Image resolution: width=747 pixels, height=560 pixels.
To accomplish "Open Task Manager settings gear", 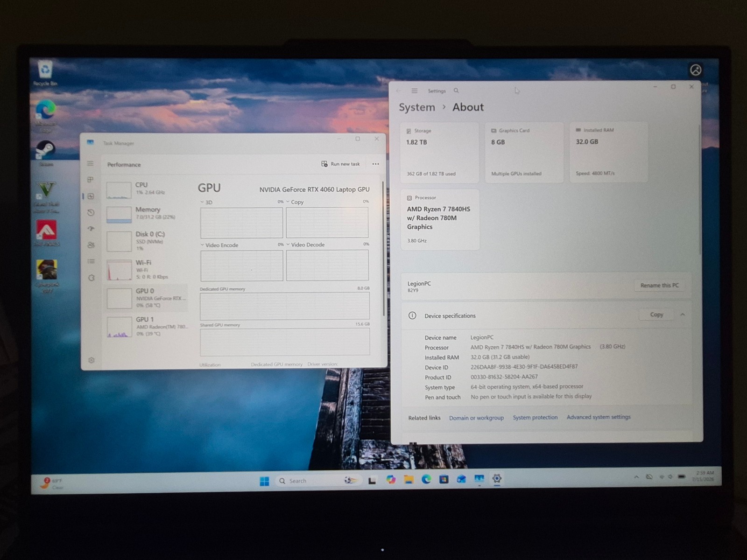I will coord(92,360).
